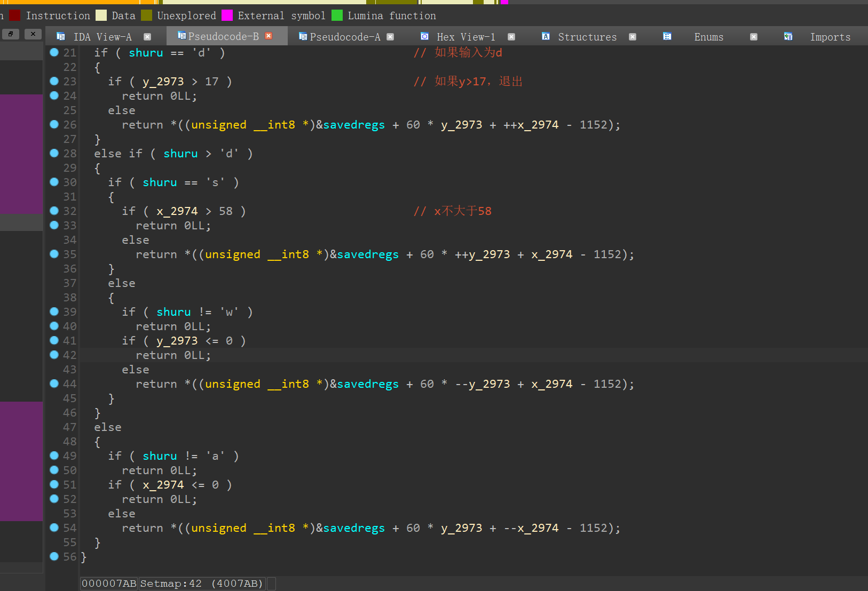Click the Imports tab icon
This screenshot has width=868, height=591.
[788, 36]
